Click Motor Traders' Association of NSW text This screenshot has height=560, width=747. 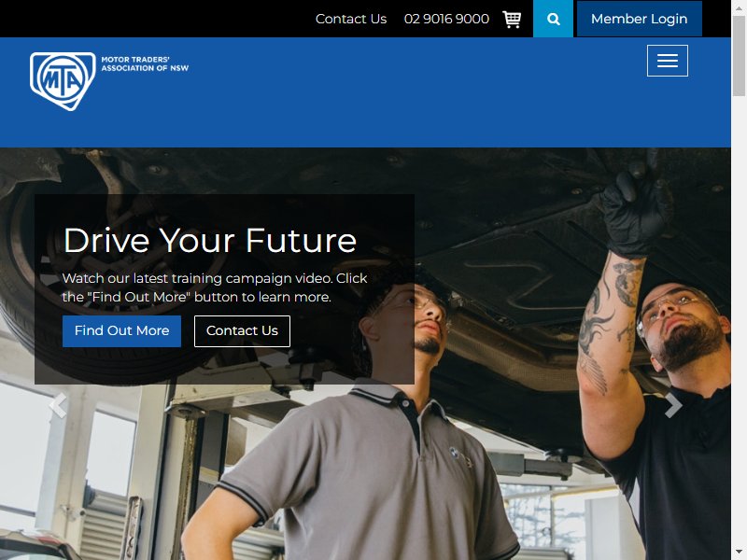(x=145, y=63)
